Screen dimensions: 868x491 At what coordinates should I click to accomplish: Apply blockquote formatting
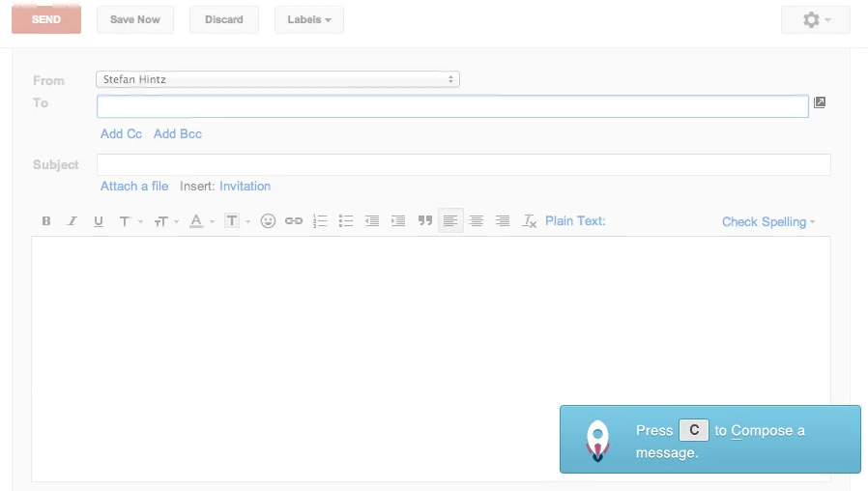pyautogui.click(x=425, y=221)
